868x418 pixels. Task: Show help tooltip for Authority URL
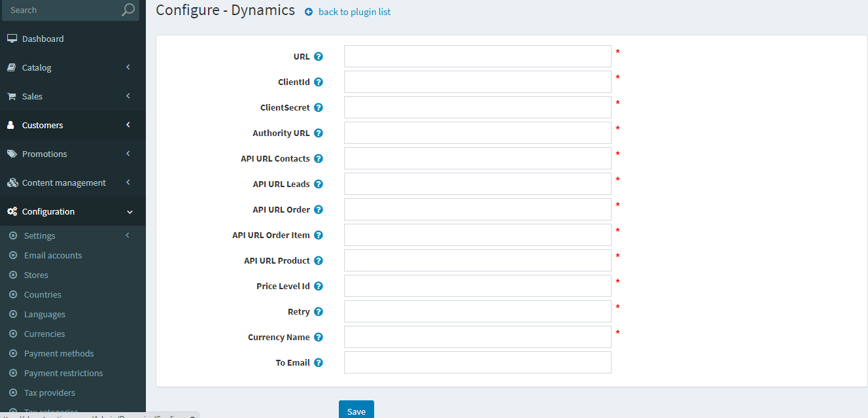coord(319,133)
